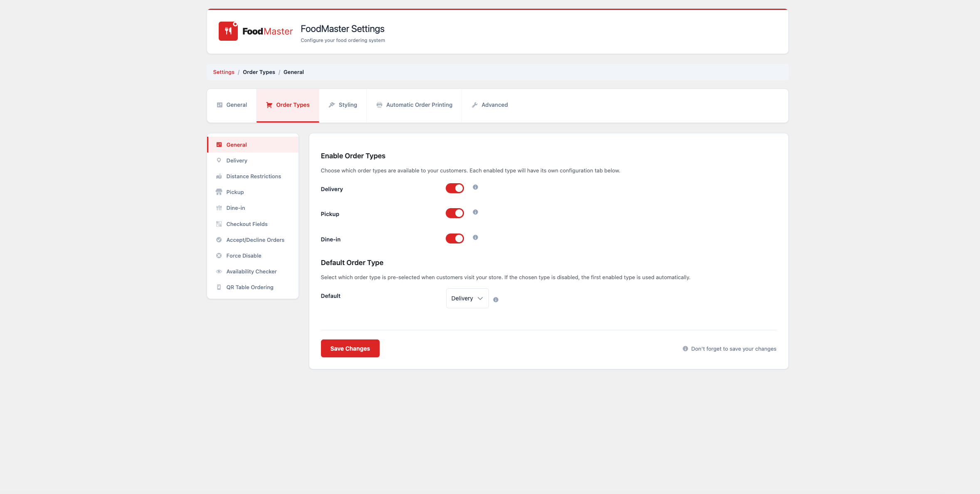
Task: Disable the Pickup order type toggle
Action: [455, 213]
